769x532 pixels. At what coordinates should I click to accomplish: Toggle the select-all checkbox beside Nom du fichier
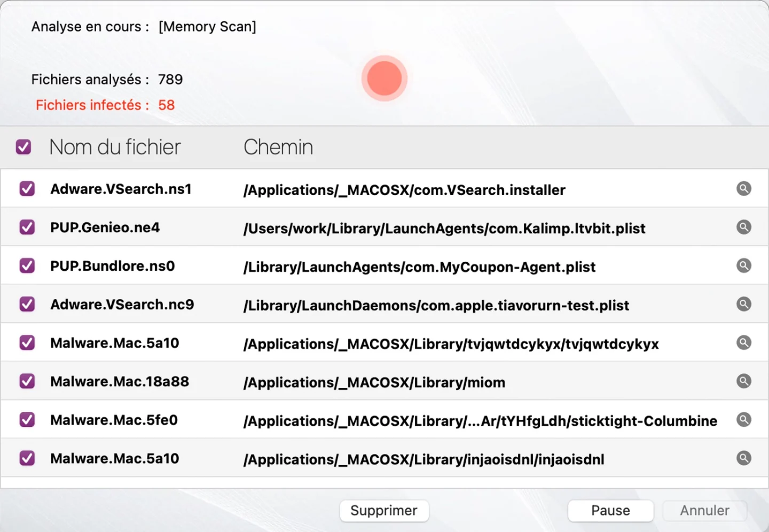pyautogui.click(x=23, y=147)
